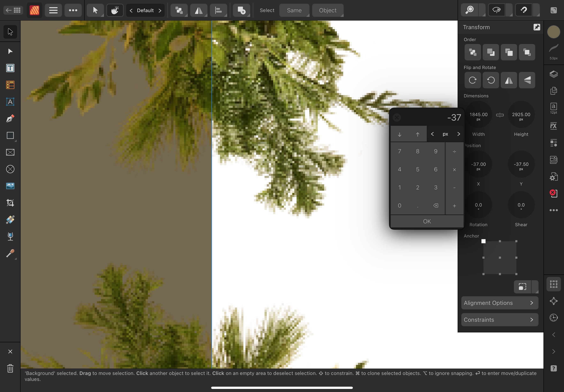Open the hamburger document menu
The image size is (564, 392).
pos(53,10)
